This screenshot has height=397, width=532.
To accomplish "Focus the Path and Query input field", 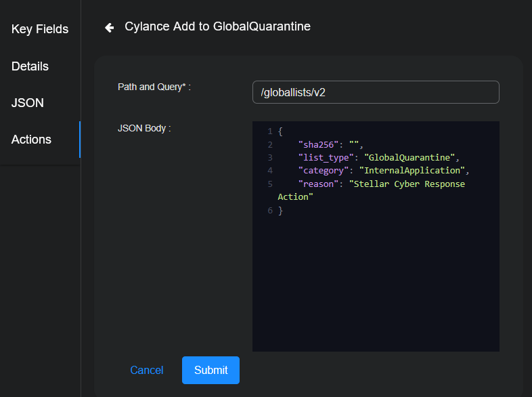I will tap(376, 92).
